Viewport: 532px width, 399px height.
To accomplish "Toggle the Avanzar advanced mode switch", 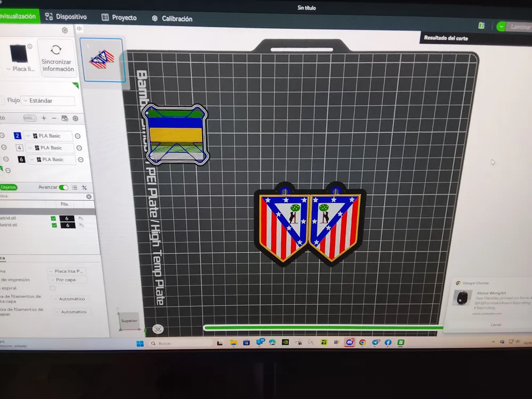I will [63, 187].
